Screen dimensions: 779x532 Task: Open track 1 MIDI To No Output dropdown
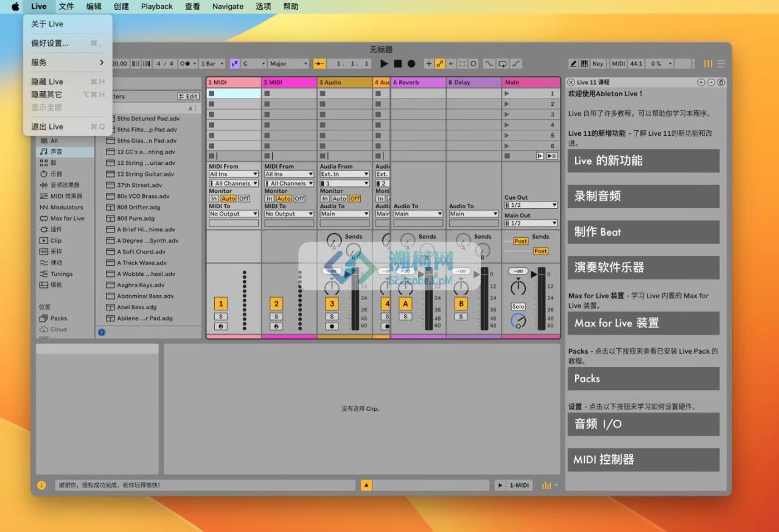click(x=234, y=214)
